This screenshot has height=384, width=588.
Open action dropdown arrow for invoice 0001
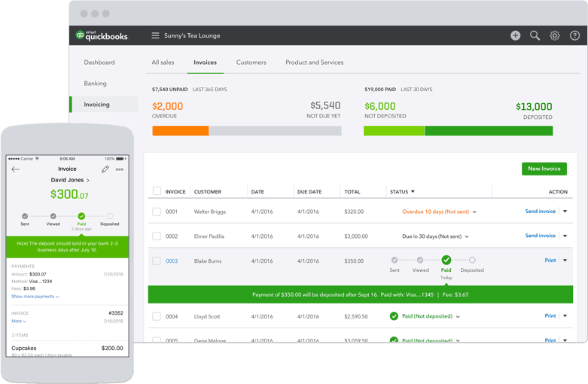565,211
